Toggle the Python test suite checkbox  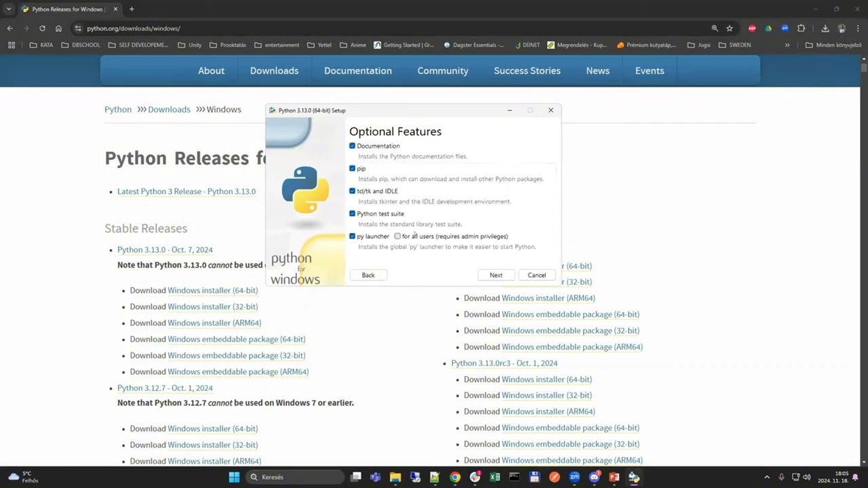point(352,213)
